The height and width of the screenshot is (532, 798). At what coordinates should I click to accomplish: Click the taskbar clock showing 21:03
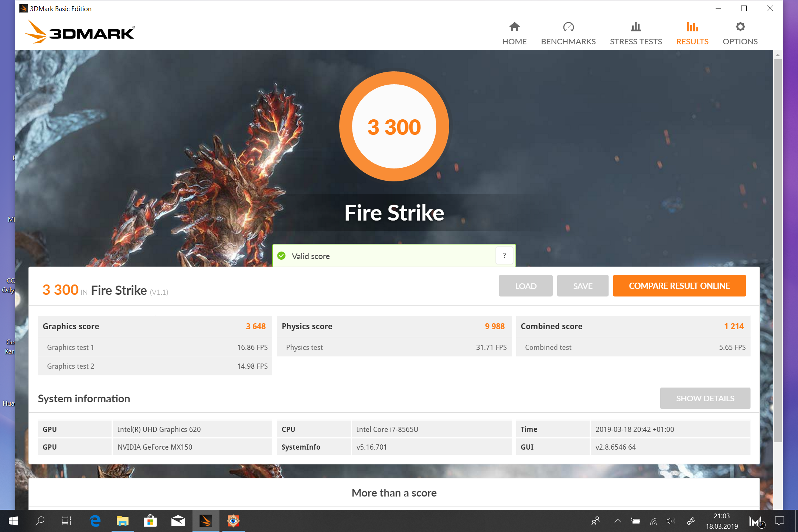722,521
